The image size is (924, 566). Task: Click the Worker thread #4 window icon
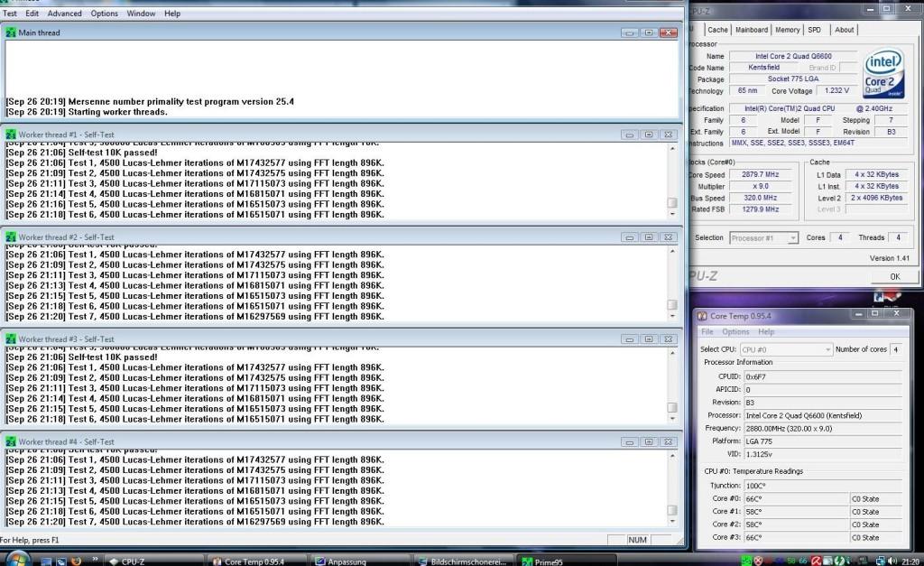[x=11, y=441]
